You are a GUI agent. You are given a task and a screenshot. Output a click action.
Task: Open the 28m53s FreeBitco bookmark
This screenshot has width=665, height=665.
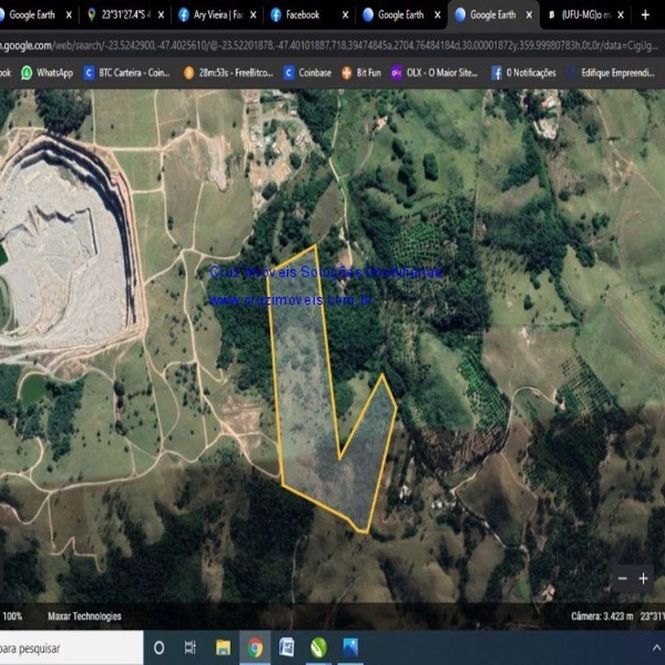pyautogui.click(x=228, y=73)
